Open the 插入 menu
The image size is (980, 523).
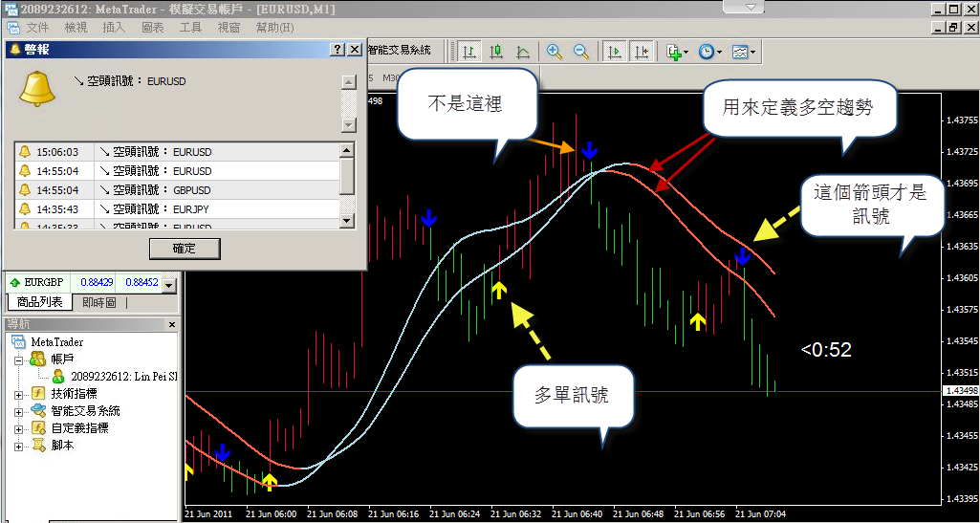pos(115,28)
